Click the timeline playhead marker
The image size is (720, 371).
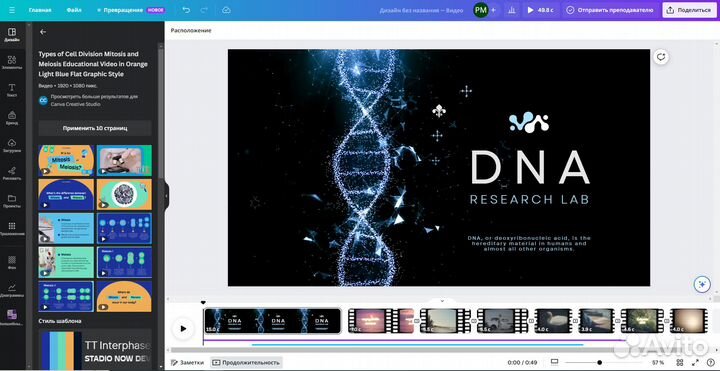[203, 303]
